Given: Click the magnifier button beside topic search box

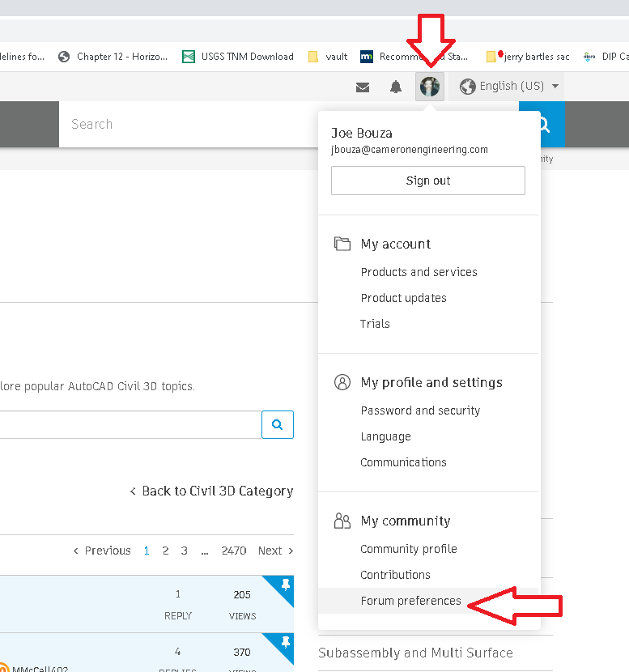Looking at the screenshot, I should point(277,424).
